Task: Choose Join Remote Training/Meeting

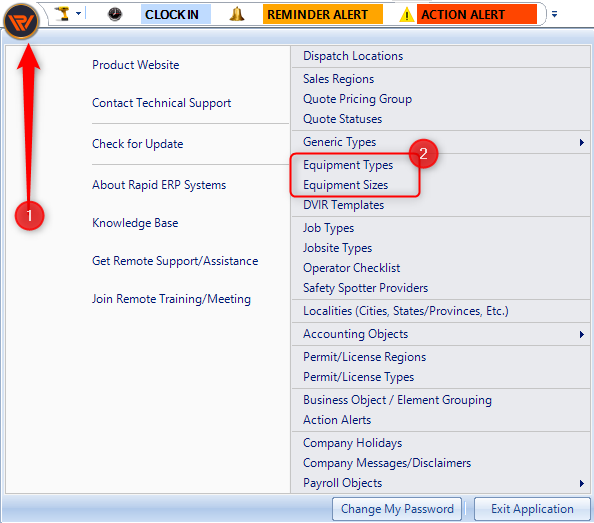Action: (171, 299)
